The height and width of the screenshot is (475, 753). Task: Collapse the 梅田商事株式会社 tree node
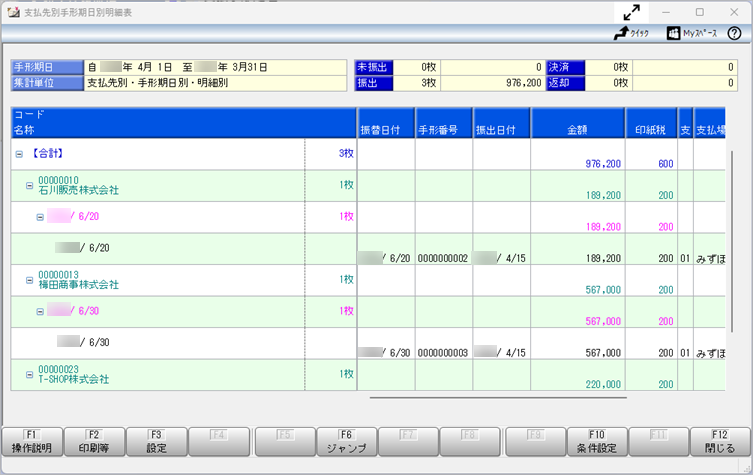29,279
